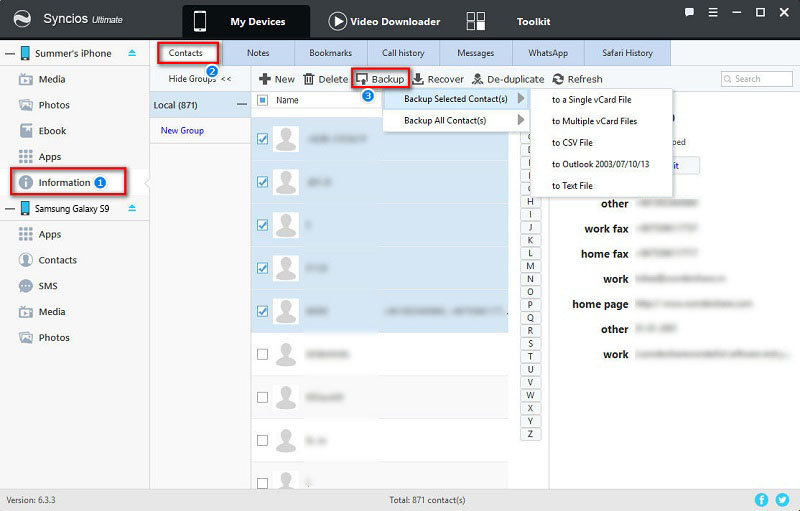Switch to Video Downloader
800x511 pixels.
click(384, 21)
